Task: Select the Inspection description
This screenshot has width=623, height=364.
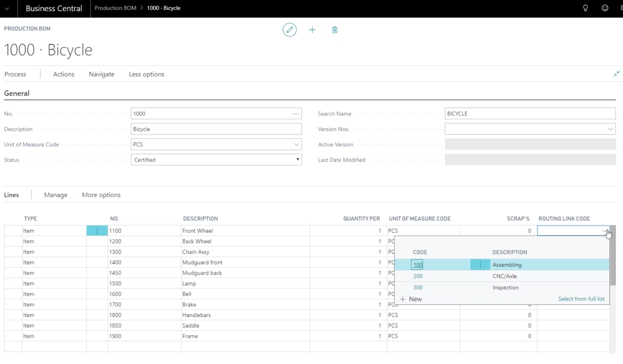Action: click(x=506, y=287)
